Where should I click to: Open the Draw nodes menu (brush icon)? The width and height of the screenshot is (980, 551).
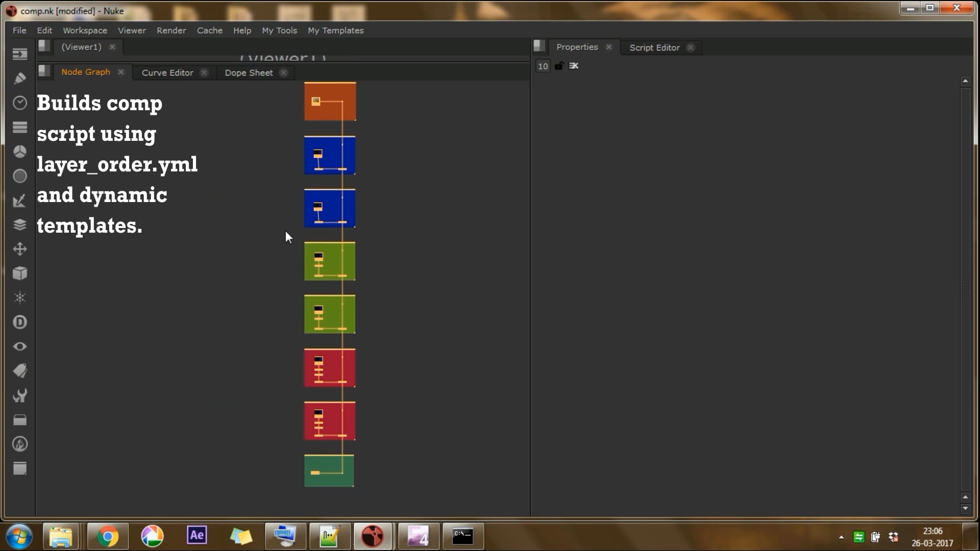[x=19, y=79]
